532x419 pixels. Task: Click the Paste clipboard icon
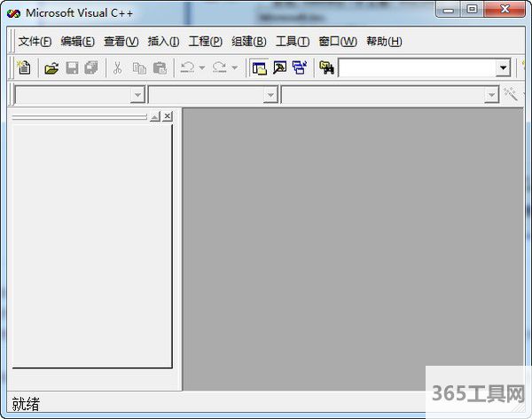point(160,68)
